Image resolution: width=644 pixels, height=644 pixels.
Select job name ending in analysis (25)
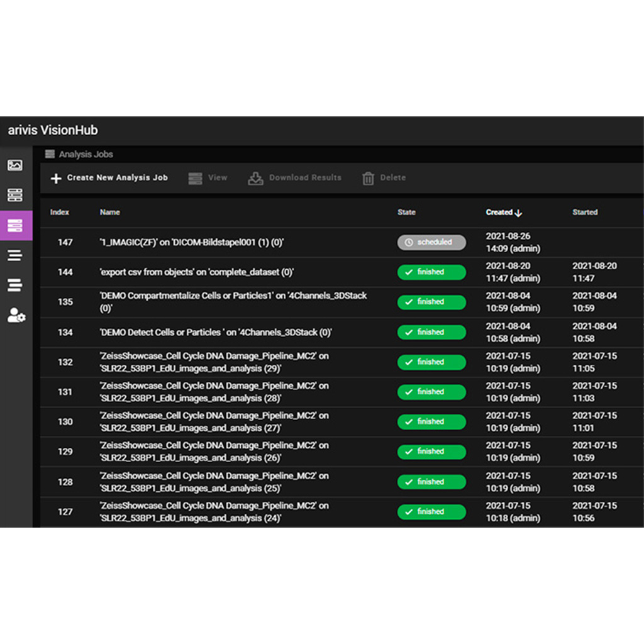[214, 482]
